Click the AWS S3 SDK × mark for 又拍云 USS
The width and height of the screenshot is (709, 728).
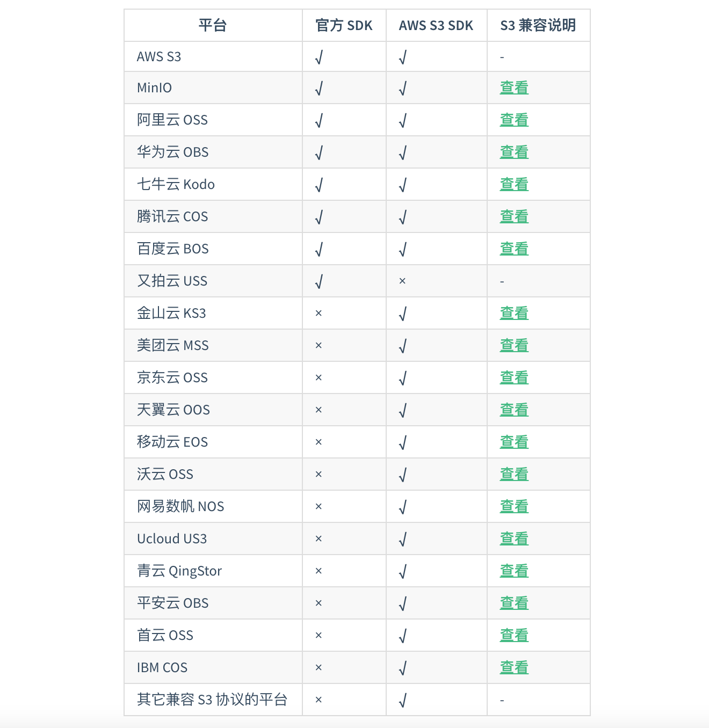tap(402, 281)
